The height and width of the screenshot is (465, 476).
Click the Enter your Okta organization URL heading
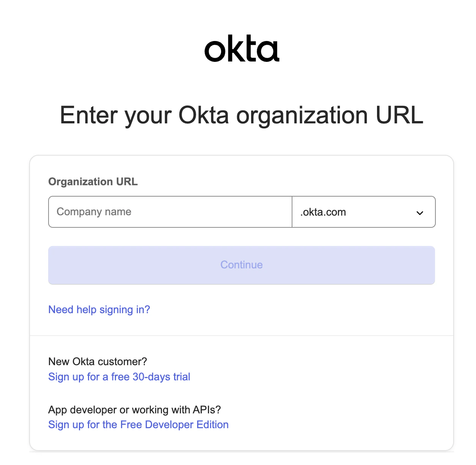[x=241, y=116]
